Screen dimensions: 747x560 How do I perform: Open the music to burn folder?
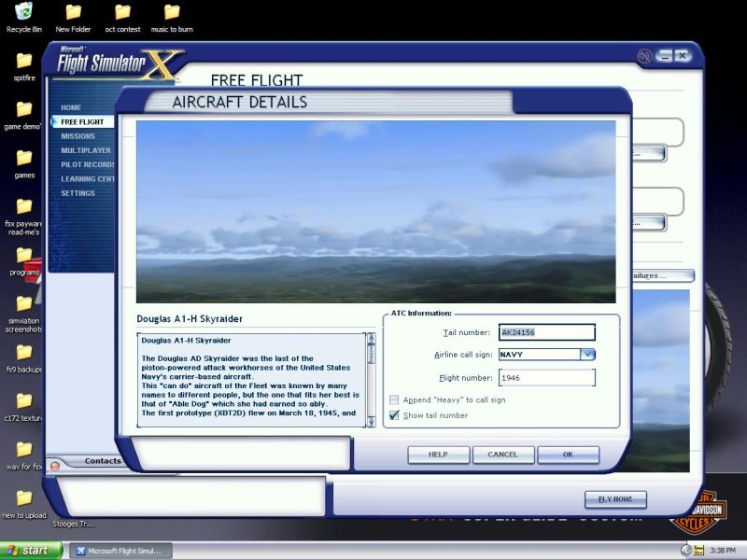(172, 13)
